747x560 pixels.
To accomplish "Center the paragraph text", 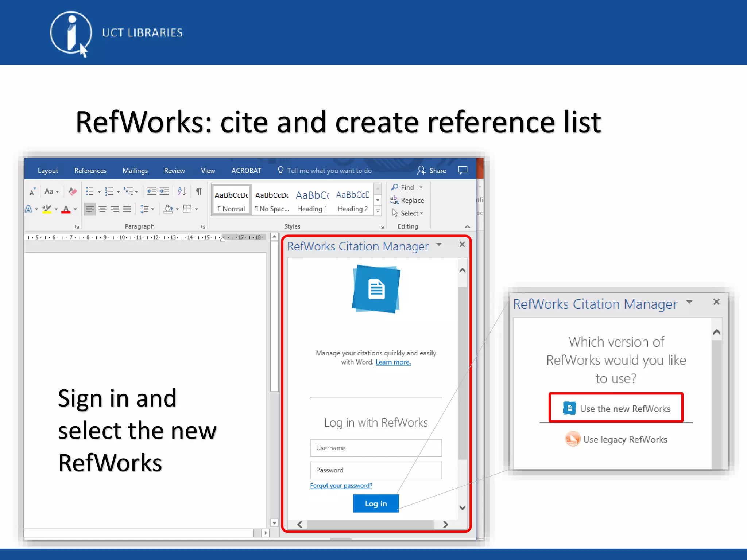I will point(102,209).
